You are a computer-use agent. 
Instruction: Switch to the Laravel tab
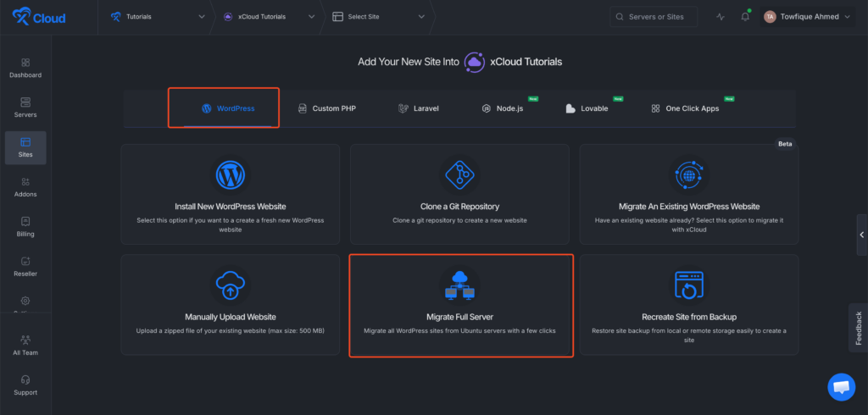click(x=419, y=108)
